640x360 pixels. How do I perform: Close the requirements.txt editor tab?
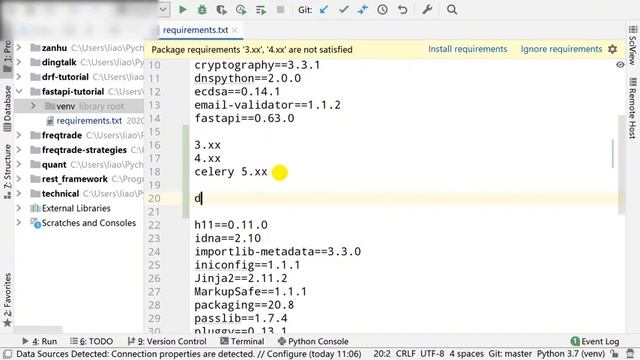click(235, 30)
